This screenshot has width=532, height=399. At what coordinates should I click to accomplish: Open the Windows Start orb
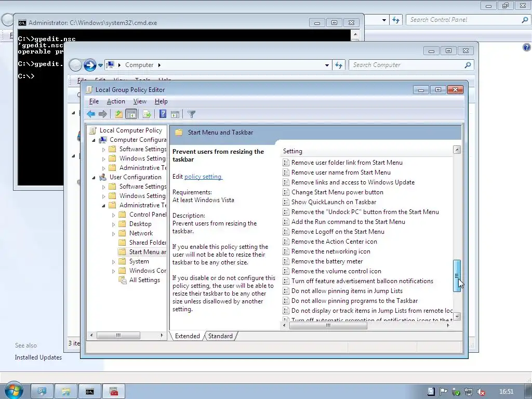pos(14,390)
